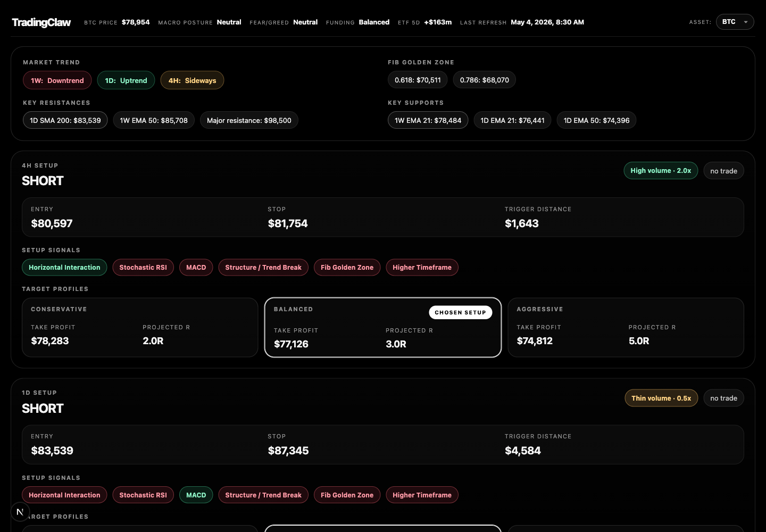Click the Thin volume 0.5x badge

(x=661, y=398)
